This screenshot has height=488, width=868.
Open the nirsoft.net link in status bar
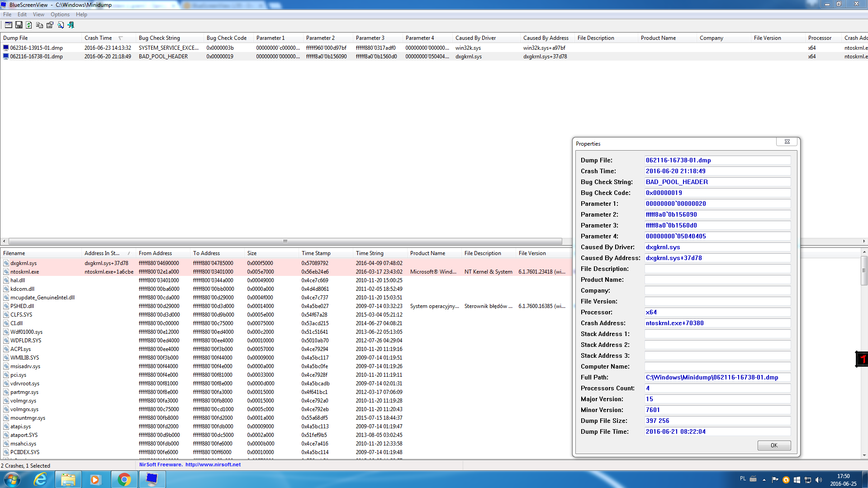[x=213, y=464]
